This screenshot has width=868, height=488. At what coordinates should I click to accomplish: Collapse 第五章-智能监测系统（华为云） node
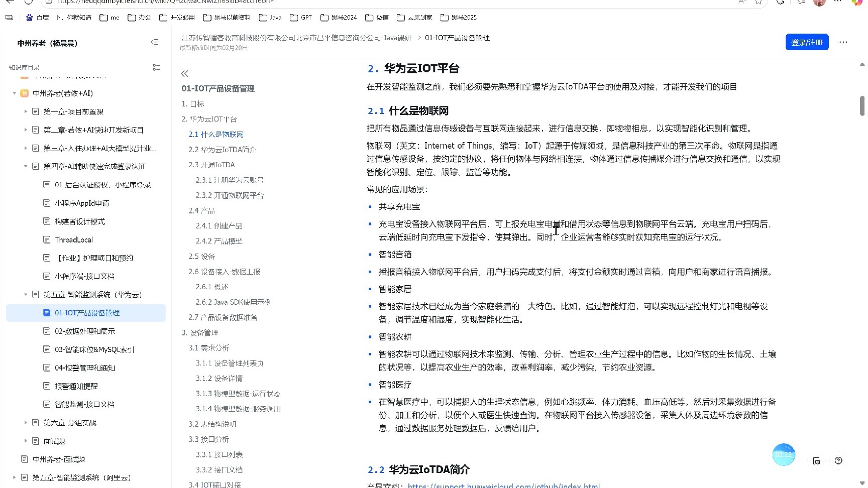tap(26, 295)
